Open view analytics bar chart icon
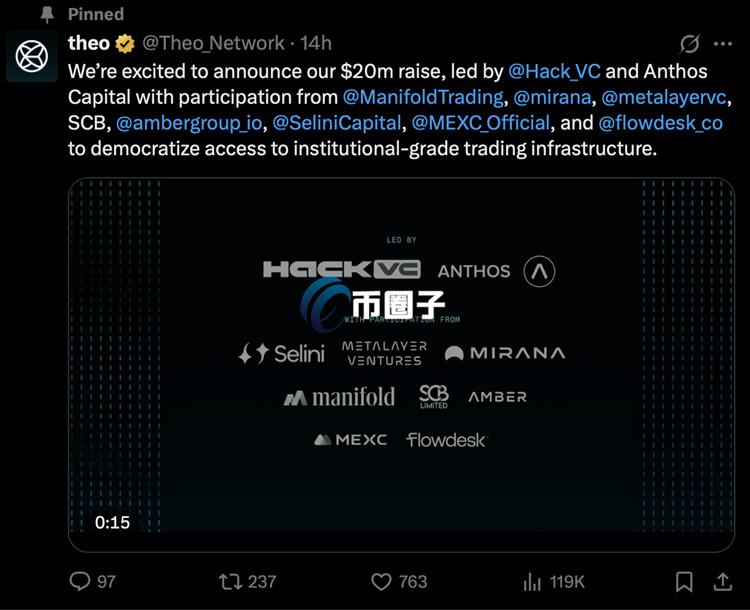The width and height of the screenshot is (750, 610). (x=532, y=581)
